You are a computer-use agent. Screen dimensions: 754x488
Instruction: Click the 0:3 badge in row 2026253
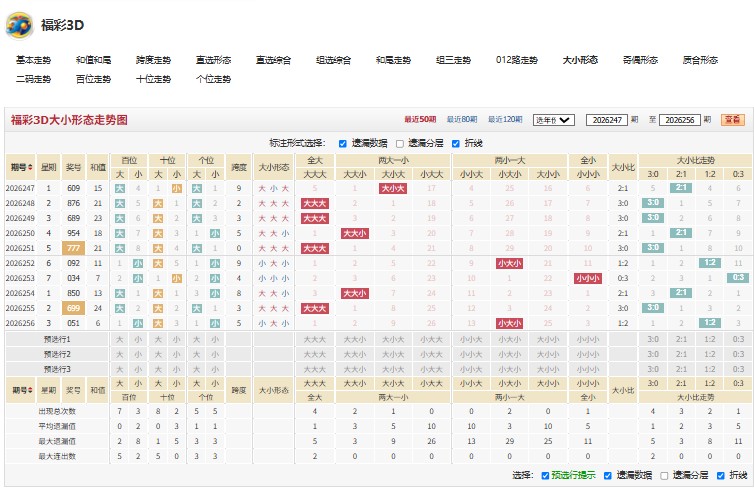(x=738, y=278)
